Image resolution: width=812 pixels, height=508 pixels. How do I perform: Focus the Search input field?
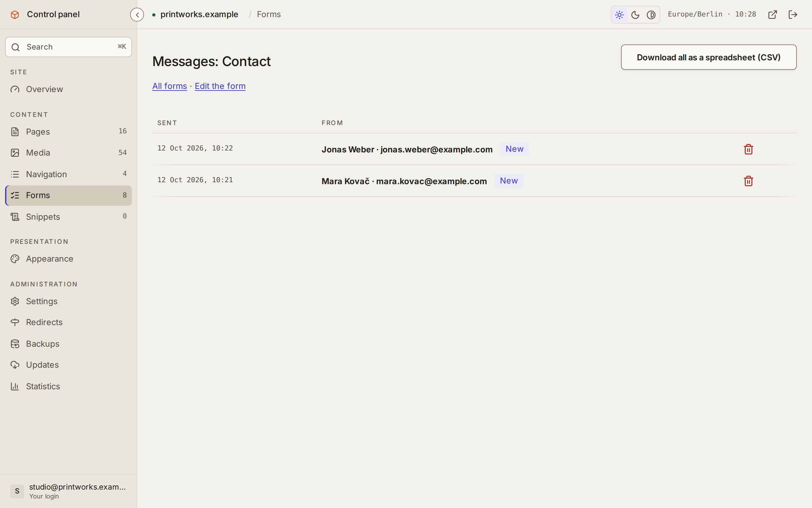coord(68,47)
